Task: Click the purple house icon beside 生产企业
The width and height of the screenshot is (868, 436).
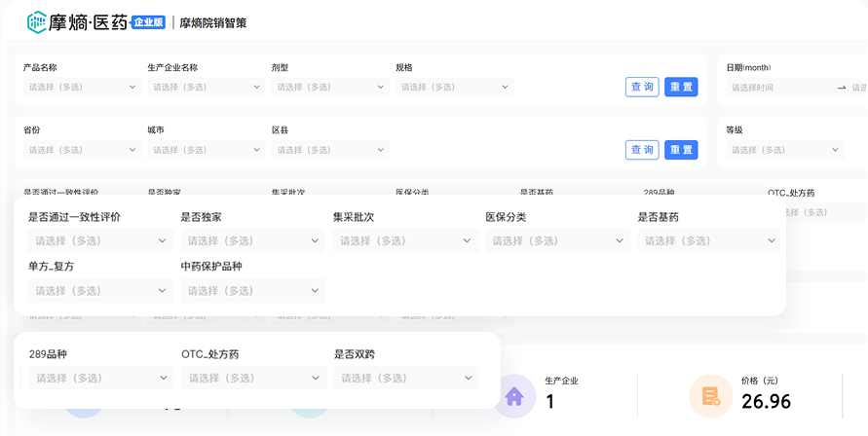Action: (x=513, y=396)
